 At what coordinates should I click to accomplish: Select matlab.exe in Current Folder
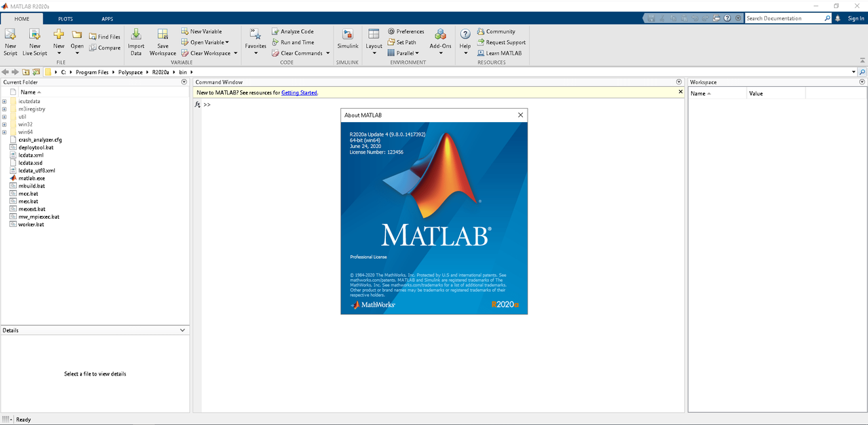point(31,178)
